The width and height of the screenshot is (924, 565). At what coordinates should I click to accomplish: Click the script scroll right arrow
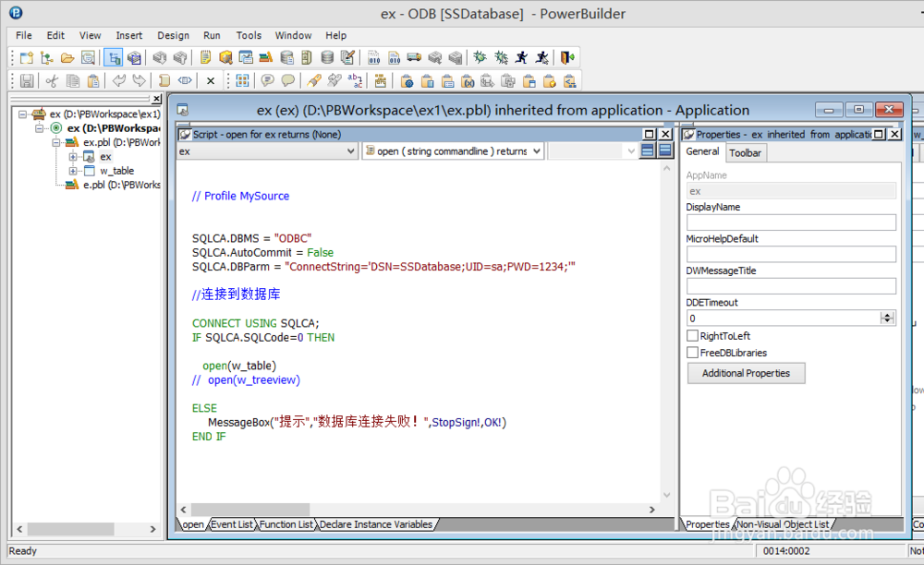(x=651, y=509)
